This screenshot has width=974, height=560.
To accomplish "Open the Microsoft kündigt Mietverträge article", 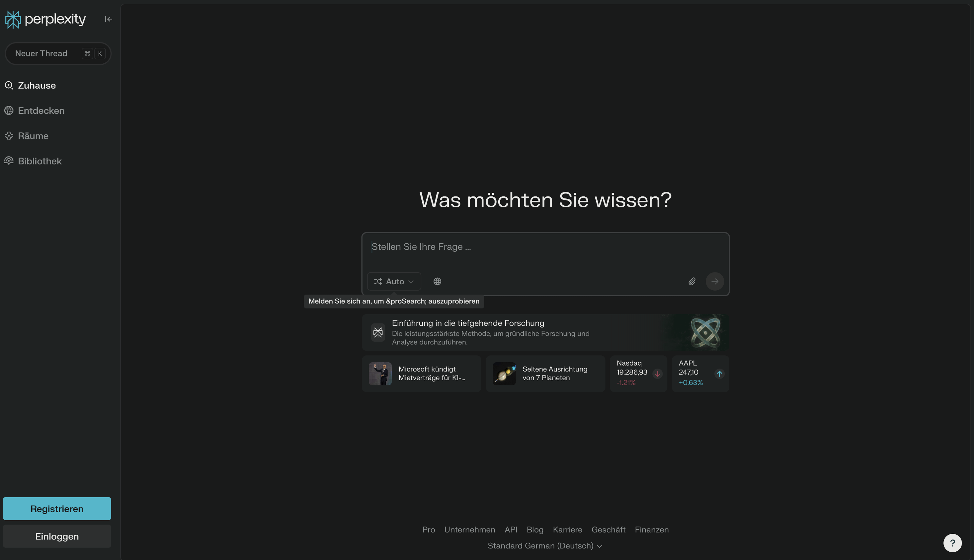I will pyautogui.click(x=421, y=374).
